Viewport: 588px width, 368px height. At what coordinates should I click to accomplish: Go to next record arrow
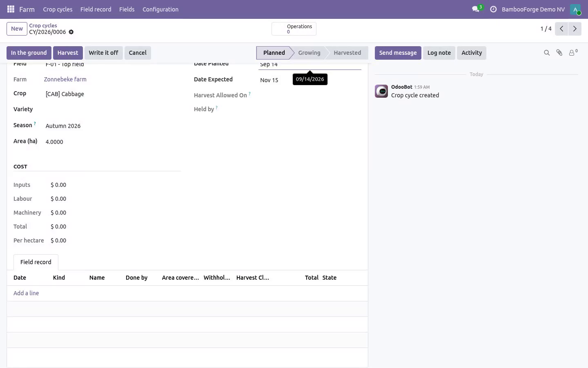575,29
